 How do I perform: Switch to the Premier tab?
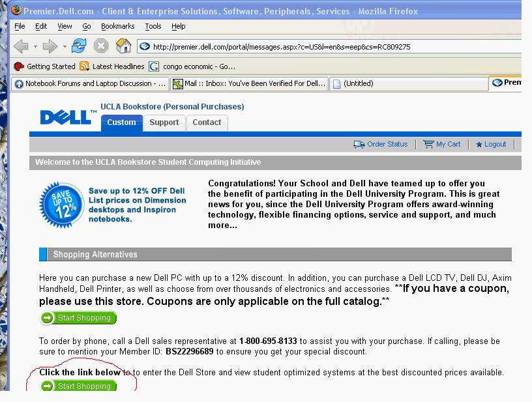click(x=505, y=82)
